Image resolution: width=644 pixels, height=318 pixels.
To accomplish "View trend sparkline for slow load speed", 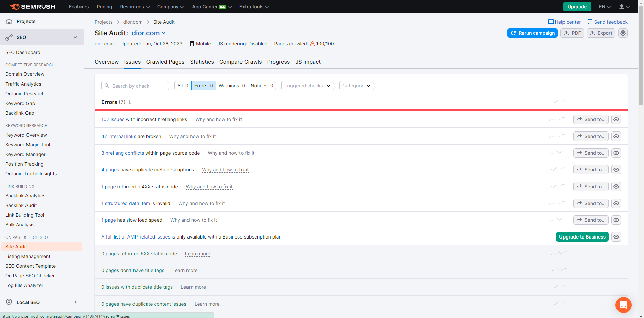I will tap(557, 220).
